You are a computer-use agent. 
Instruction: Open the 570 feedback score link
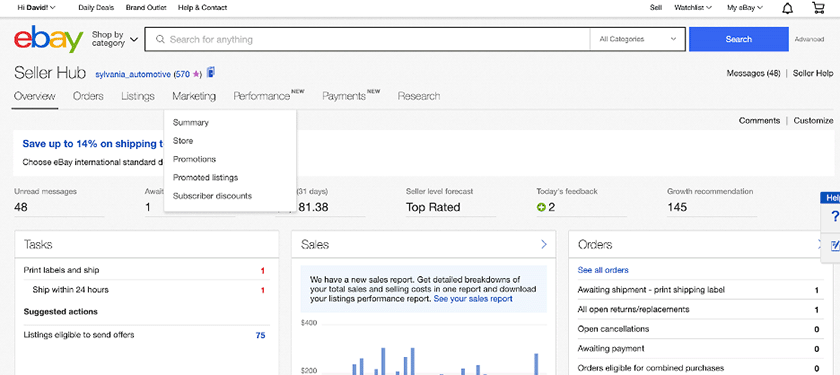pos(183,74)
